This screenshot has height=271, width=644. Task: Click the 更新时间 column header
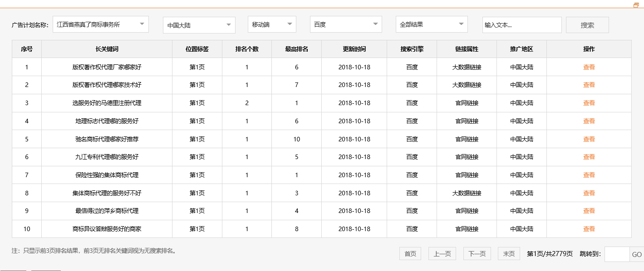point(354,49)
